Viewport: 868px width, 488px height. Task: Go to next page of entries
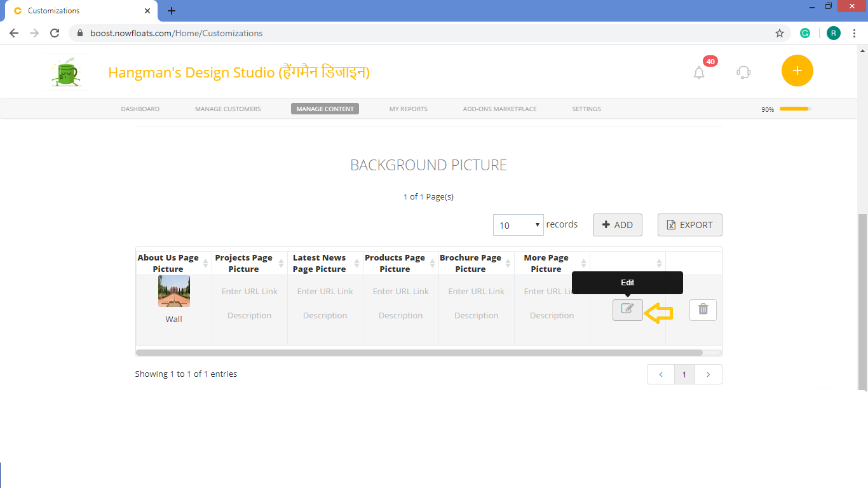[709, 374]
